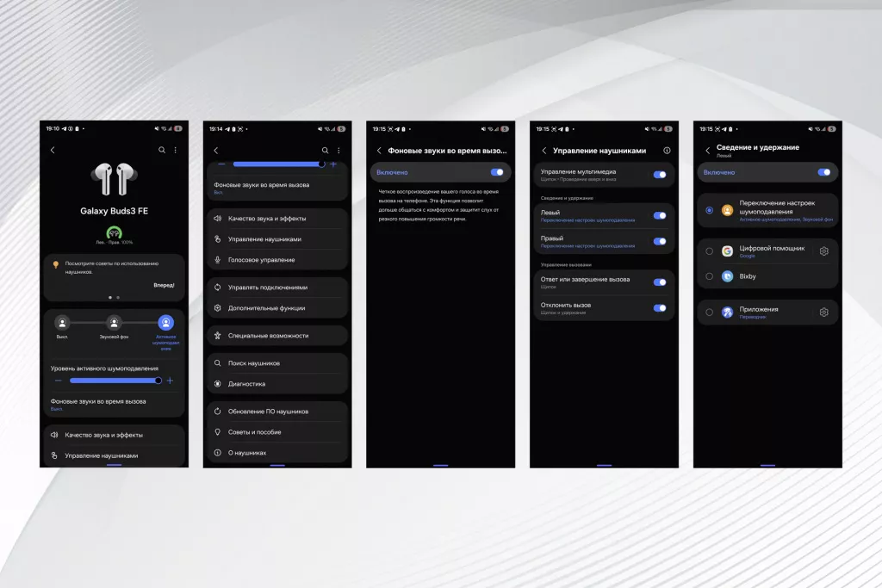Toggle Левый earbud pinch-and-hold switch
This screenshot has width=882, height=588.
pyautogui.click(x=660, y=215)
